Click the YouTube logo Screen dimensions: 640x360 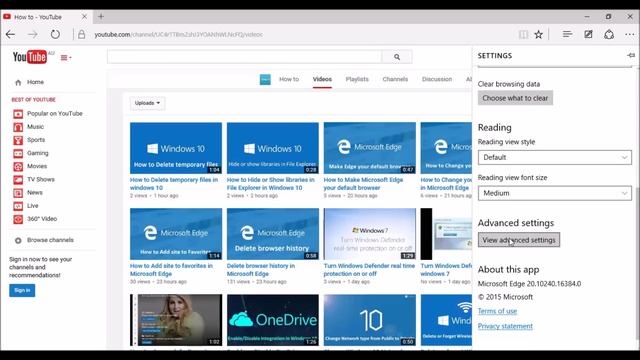click(x=30, y=57)
